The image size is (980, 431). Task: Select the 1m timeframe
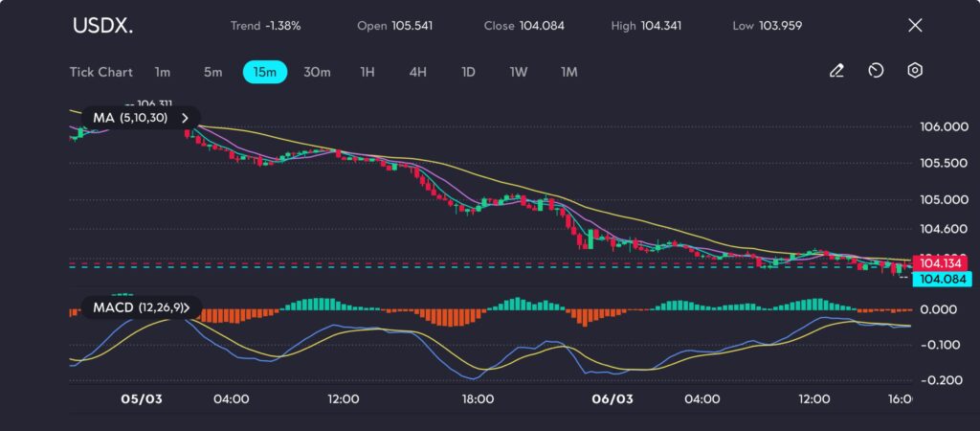point(163,72)
